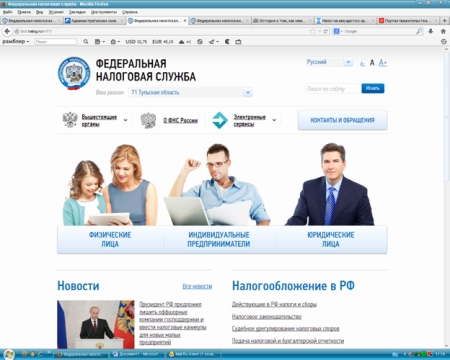Click the Поиск по сайту search field
The width and height of the screenshot is (450, 360).
(333, 89)
